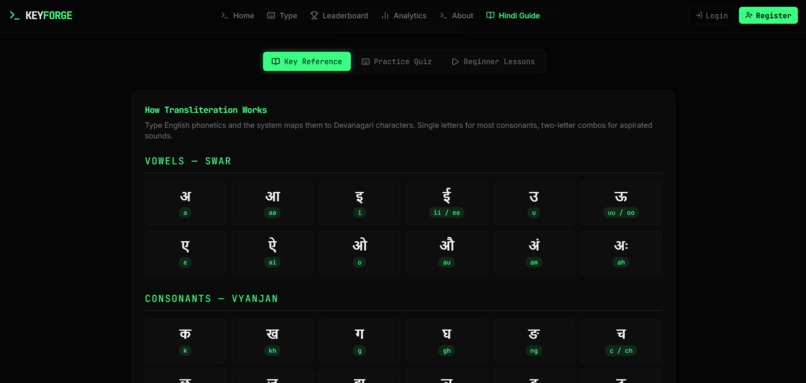Select the अ vowel card
This screenshot has width=806, height=383.
click(185, 203)
